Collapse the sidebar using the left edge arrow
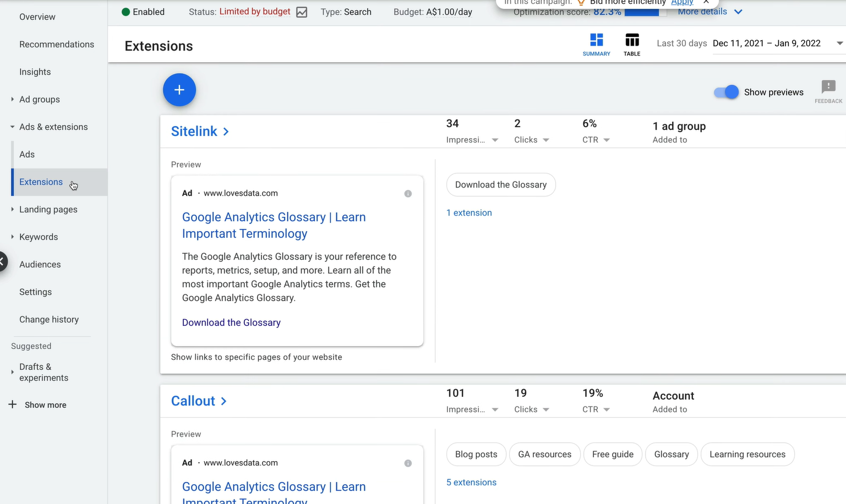The height and width of the screenshot is (504, 846). (x=3, y=261)
